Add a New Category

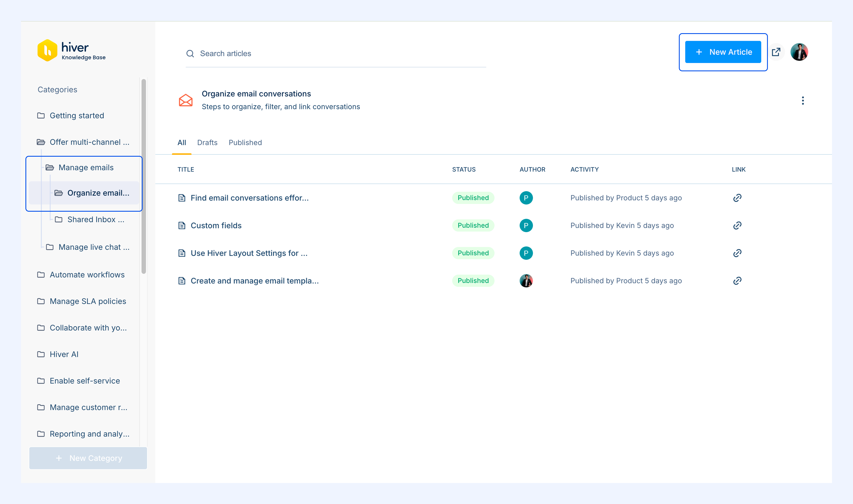click(x=88, y=458)
